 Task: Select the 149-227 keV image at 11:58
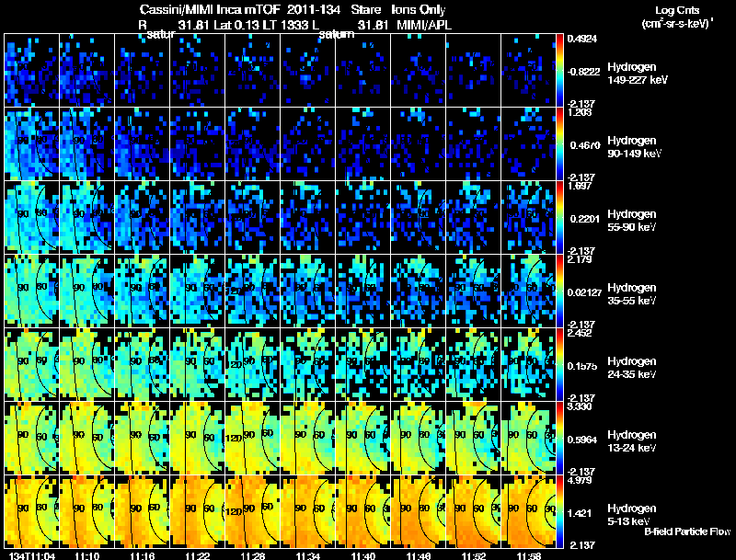click(529, 71)
